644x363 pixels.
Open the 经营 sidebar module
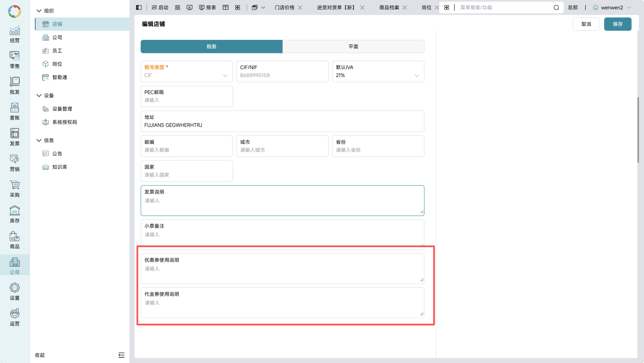click(15, 34)
